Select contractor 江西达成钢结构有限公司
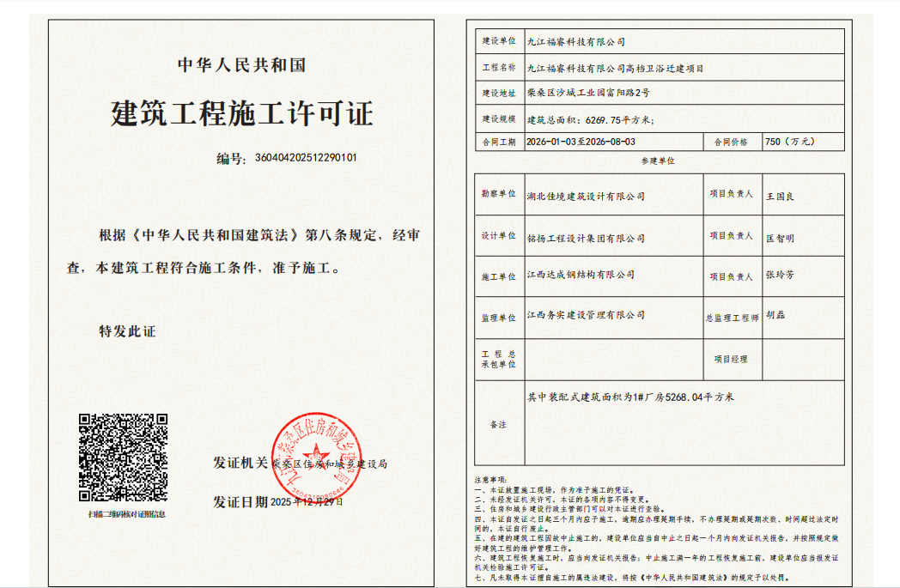 point(580,275)
